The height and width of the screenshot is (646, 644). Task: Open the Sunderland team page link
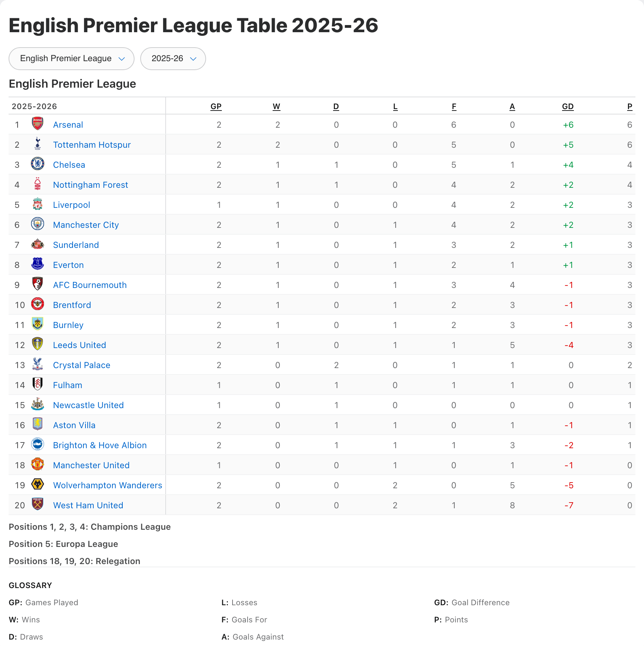pos(76,245)
